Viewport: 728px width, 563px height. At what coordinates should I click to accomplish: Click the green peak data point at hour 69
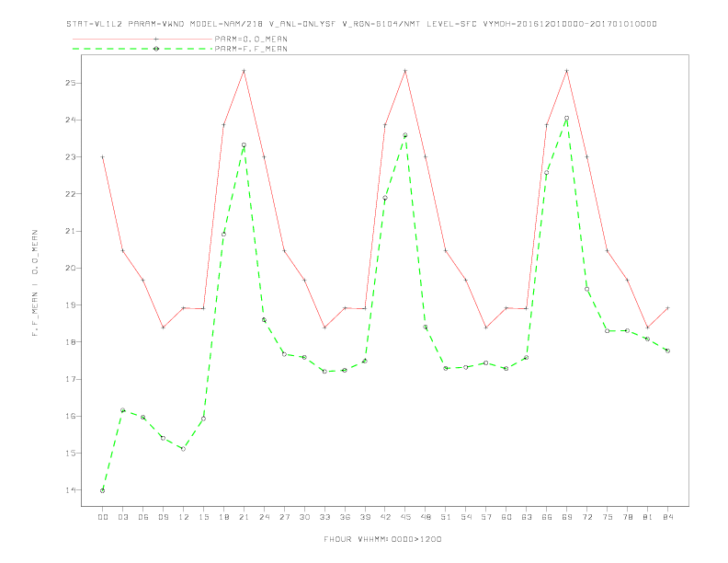[567, 118]
